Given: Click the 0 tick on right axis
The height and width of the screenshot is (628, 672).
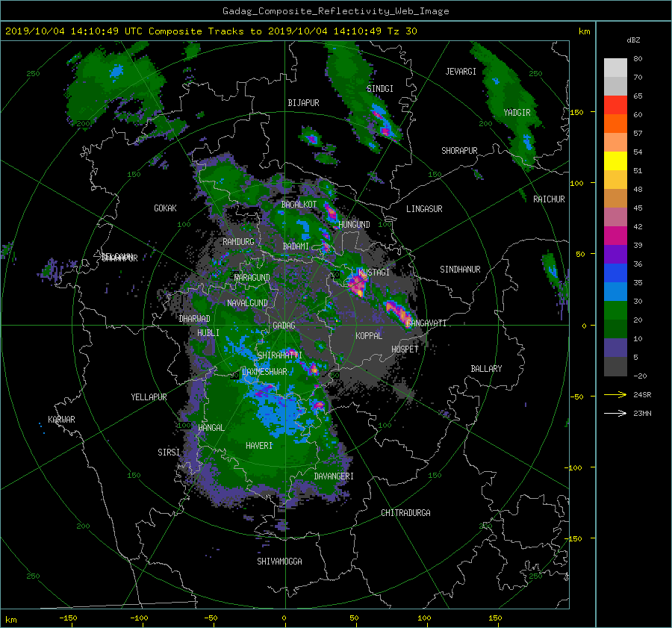Looking at the screenshot, I should click(x=584, y=326).
